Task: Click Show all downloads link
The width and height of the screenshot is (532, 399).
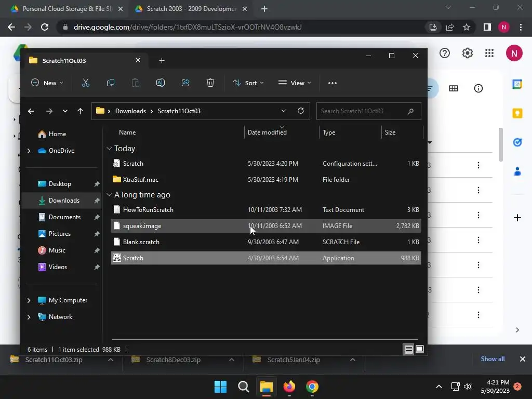Action: point(493,359)
